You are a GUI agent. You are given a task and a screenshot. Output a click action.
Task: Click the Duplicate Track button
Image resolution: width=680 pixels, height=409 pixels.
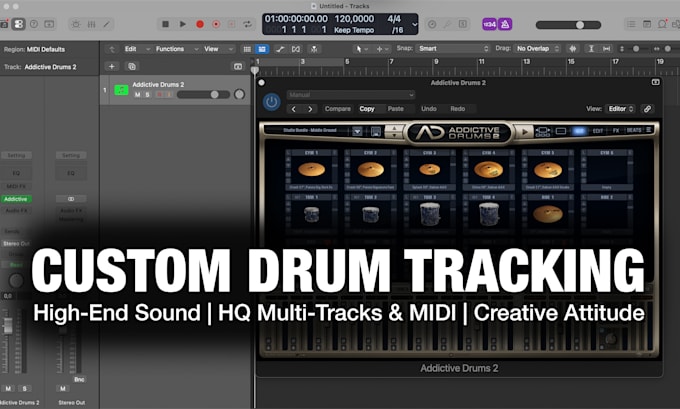[x=131, y=66]
